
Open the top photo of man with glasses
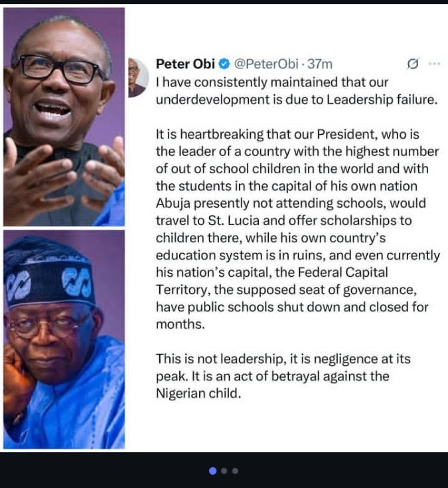coord(64,116)
